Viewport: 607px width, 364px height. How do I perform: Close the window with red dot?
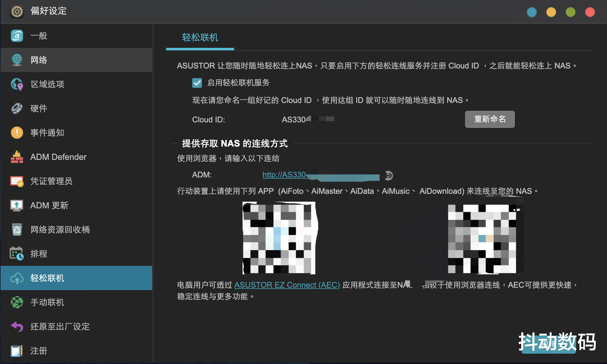[590, 12]
